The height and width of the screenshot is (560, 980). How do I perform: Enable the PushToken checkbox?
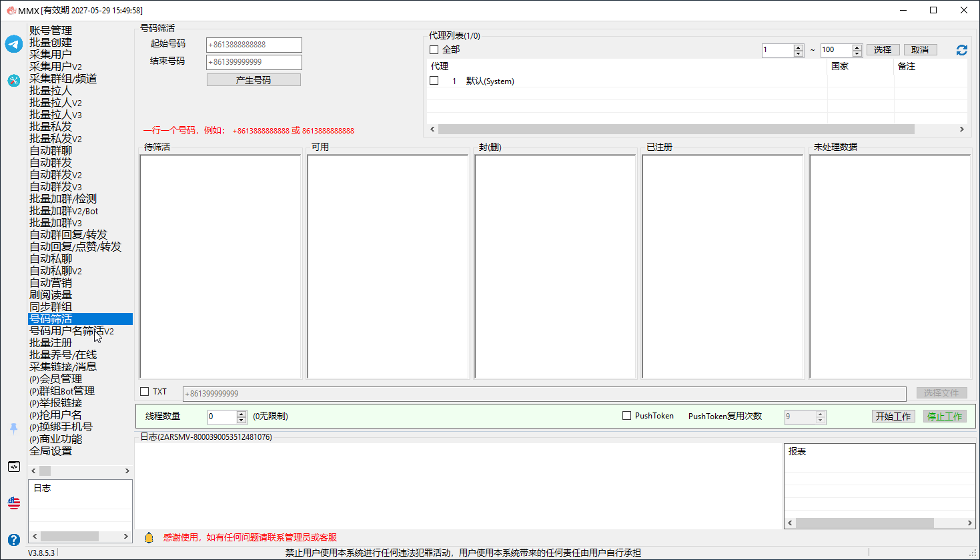627,416
